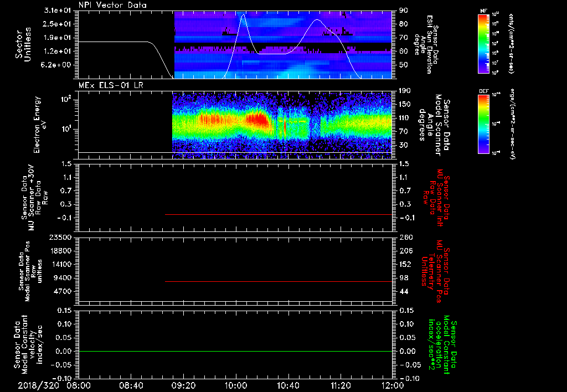The height and width of the screenshot is (392, 567).
Task: Click the 1.2e+01 sector tick label
Action: pos(58,51)
